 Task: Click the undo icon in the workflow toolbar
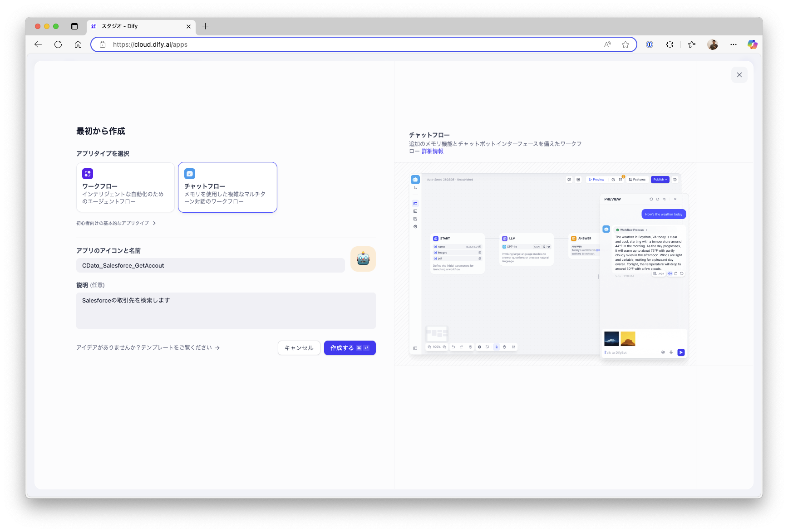click(x=453, y=347)
